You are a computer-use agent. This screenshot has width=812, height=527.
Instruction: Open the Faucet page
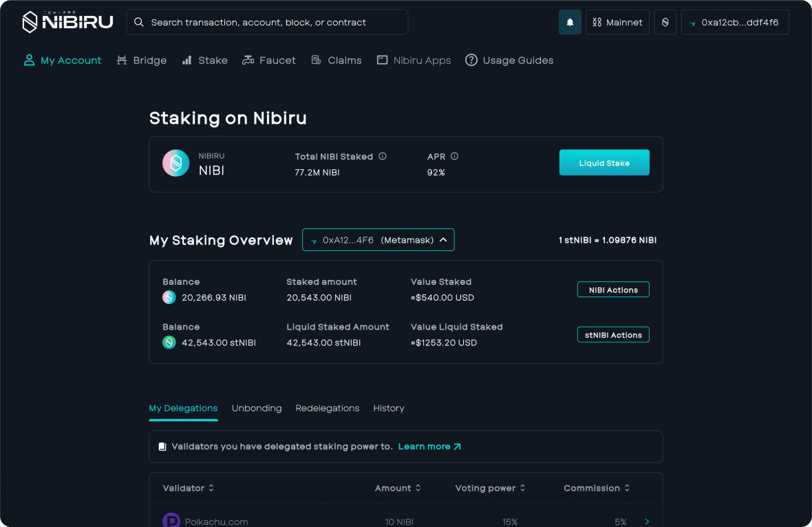click(x=269, y=60)
